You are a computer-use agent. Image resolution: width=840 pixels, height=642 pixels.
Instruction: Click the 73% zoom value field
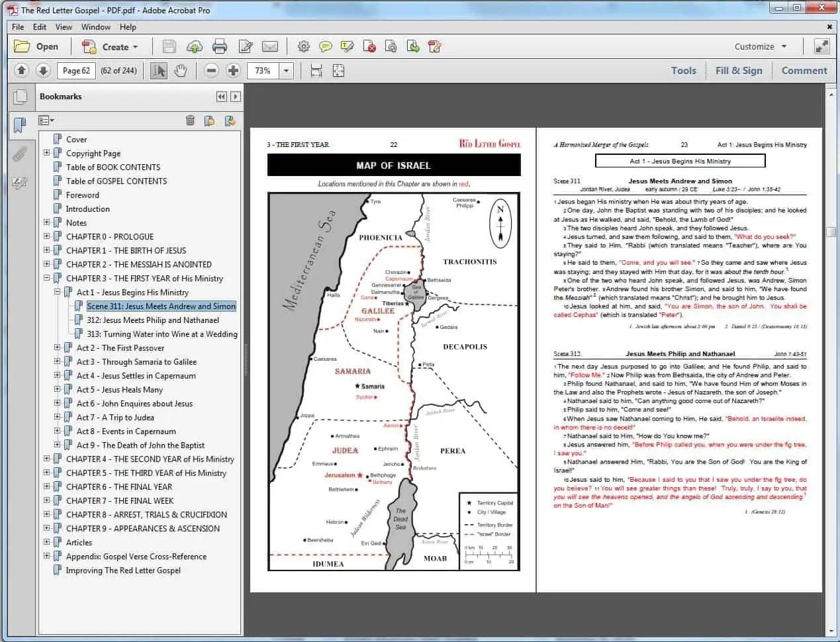pos(263,70)
